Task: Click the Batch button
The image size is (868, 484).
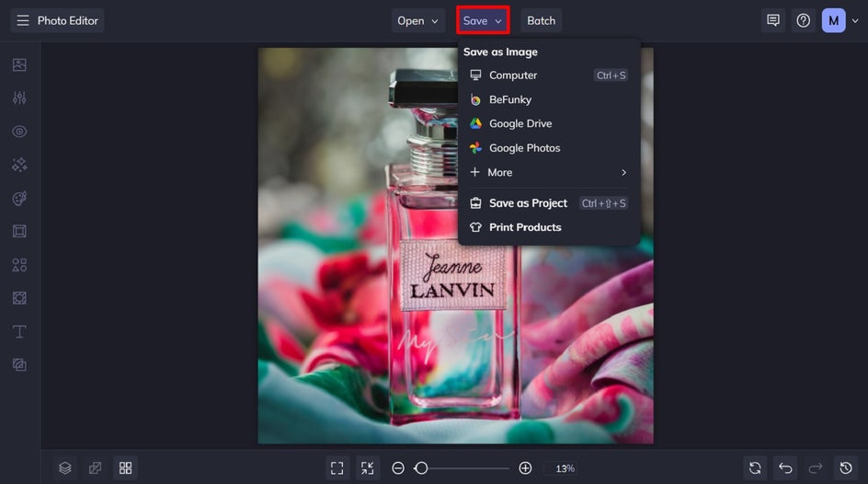Action: click(x=541, y=20)
